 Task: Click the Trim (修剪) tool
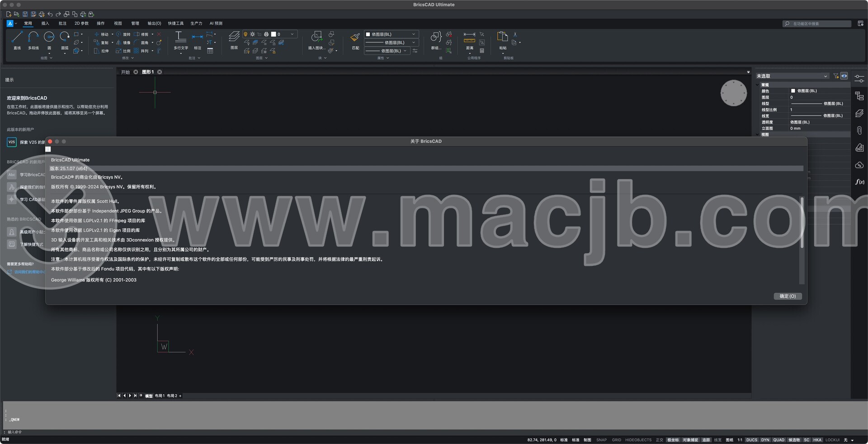141,34
